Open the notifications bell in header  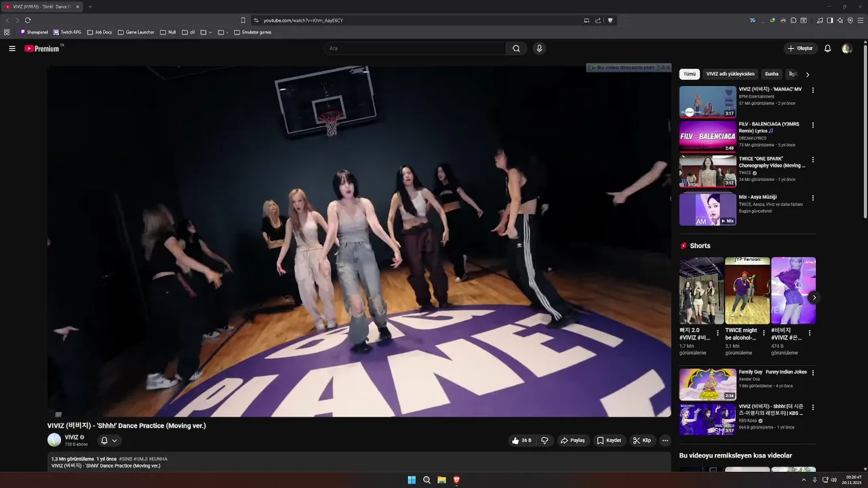point(827,49)
